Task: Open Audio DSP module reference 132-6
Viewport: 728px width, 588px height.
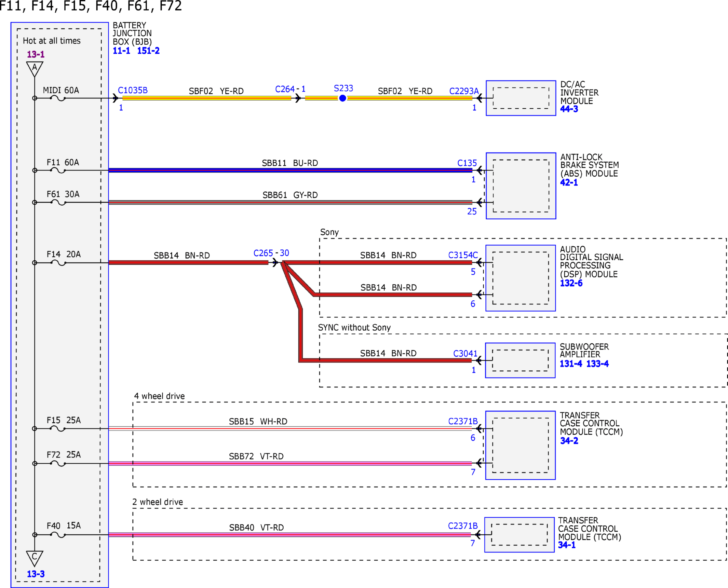Action: tap(571, 283)
